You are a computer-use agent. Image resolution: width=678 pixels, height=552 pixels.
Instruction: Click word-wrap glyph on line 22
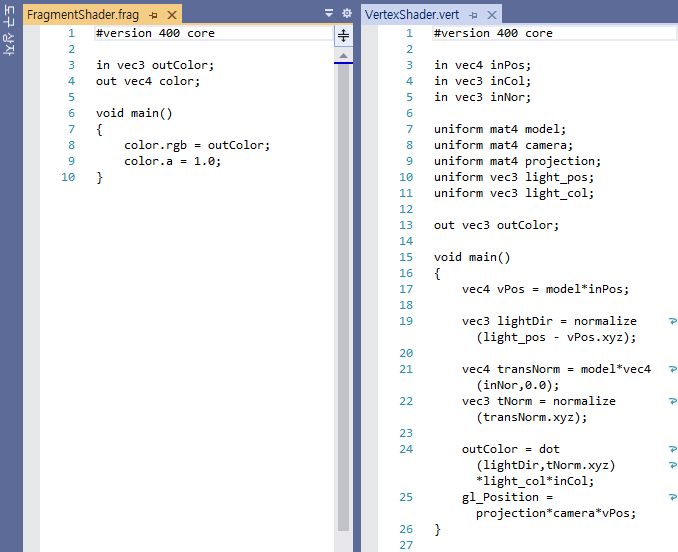tap(672, 401)
